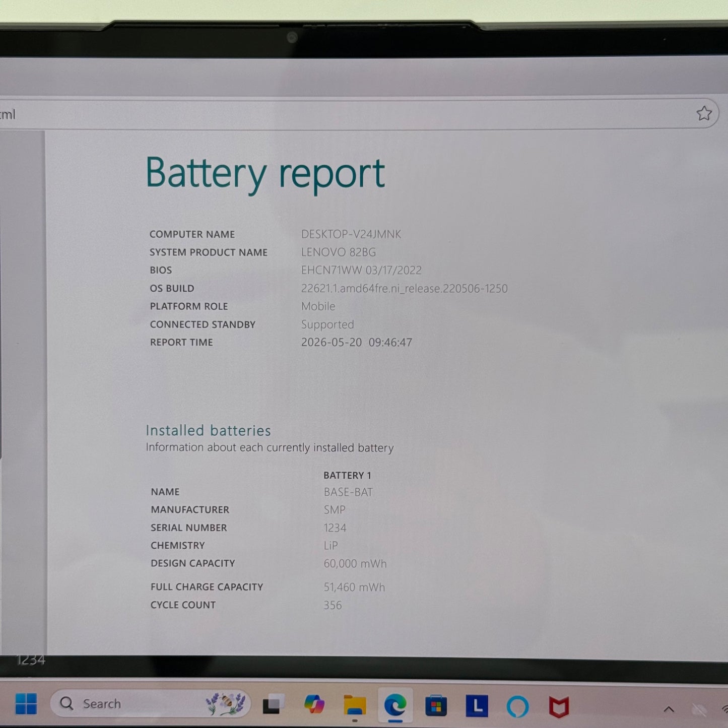Click the FULL CHARGE CAPACITY label
The width and height of the screenshot is (728, 728).
coord(207,587)
